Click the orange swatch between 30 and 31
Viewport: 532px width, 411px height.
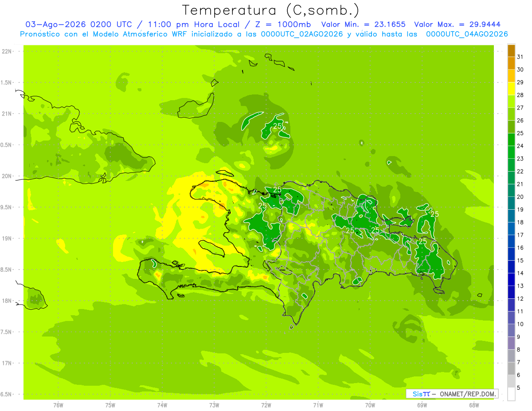511,63
